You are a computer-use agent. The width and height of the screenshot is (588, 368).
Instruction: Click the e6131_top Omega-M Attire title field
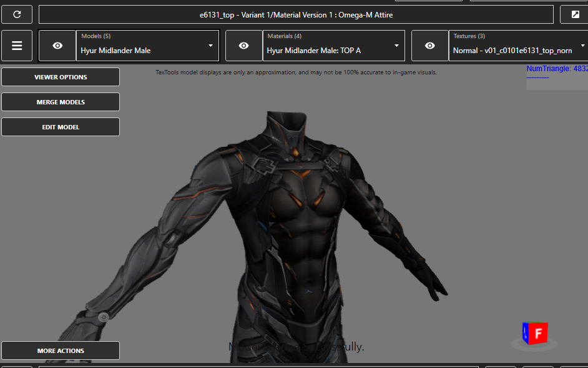coord(296,14)
